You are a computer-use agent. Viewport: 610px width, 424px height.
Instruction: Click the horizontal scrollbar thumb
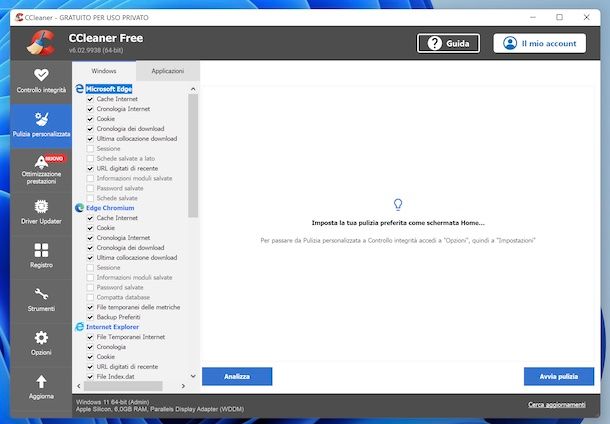point(123,386)
